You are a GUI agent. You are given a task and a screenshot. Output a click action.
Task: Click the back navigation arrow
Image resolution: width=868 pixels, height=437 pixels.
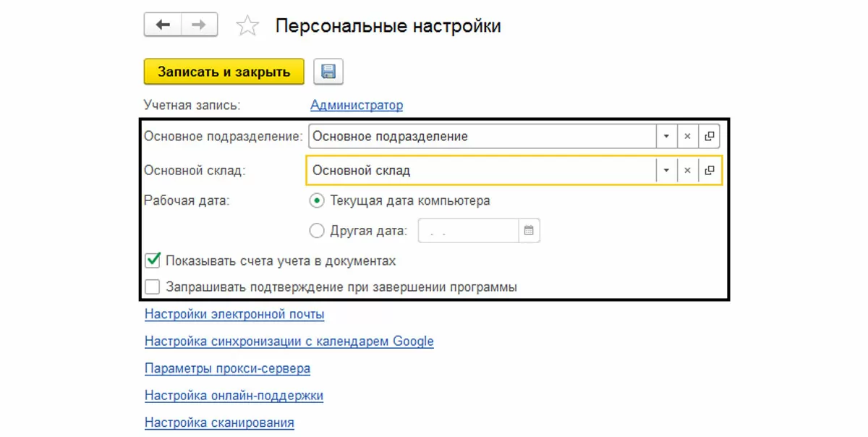[163, 25]
